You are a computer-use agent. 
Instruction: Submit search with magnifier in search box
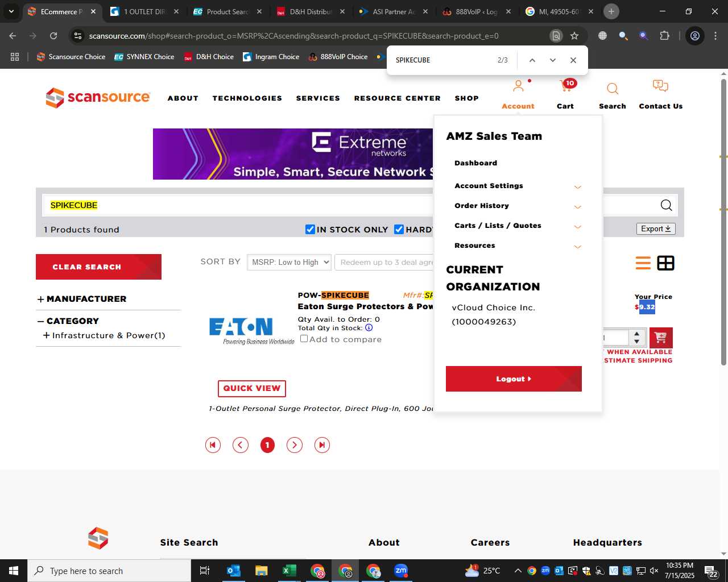tap(666, 205)
